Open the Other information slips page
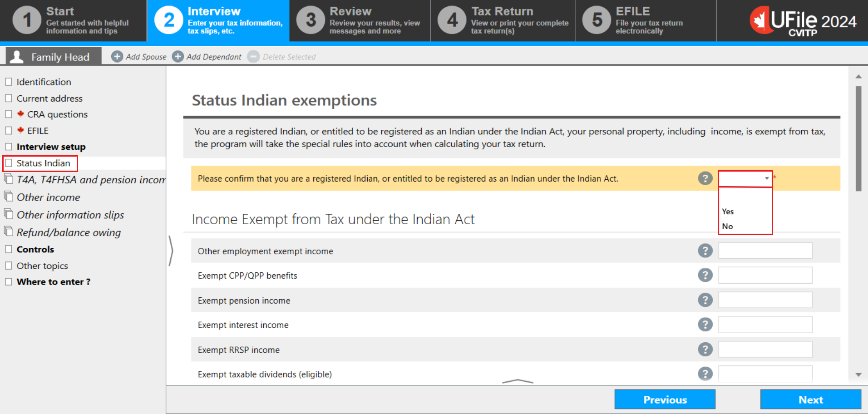Image resolution: width=868 pixels, height=414 pixels. pos(70,215)
